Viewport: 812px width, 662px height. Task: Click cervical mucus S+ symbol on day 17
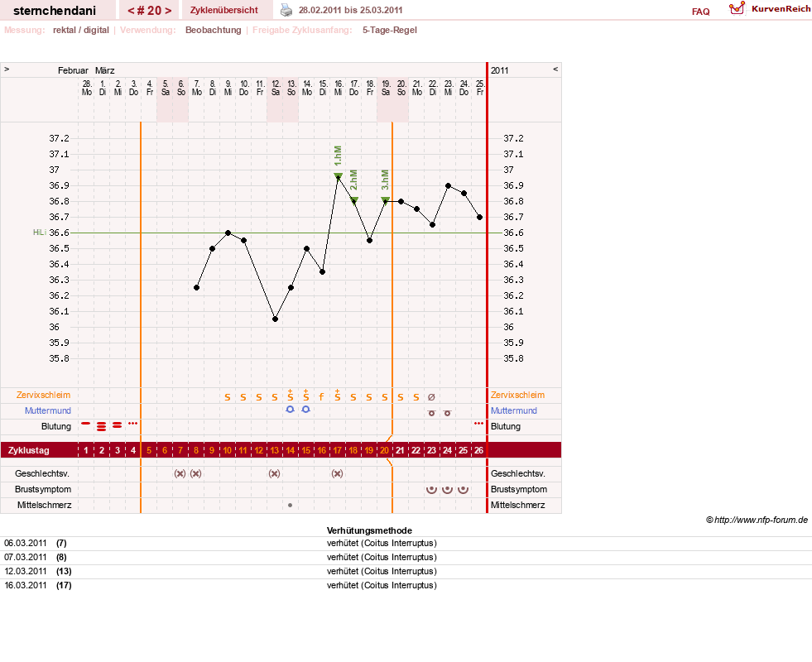338,395
